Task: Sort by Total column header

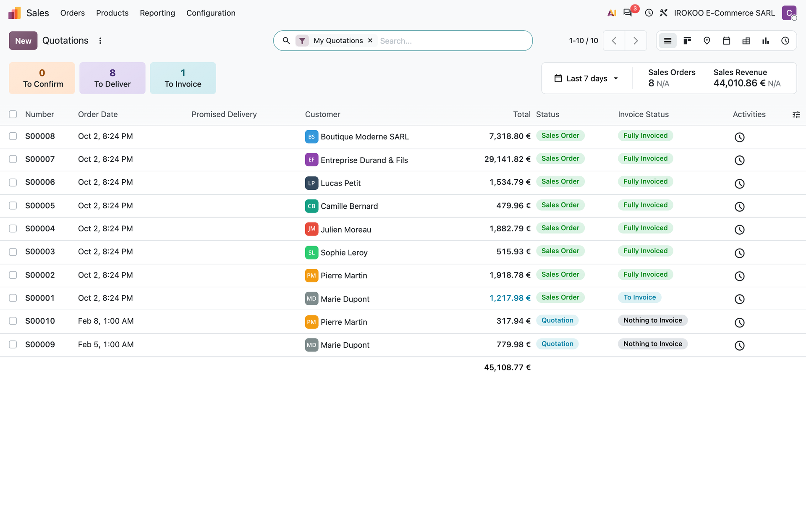Action: click(522, 114)
